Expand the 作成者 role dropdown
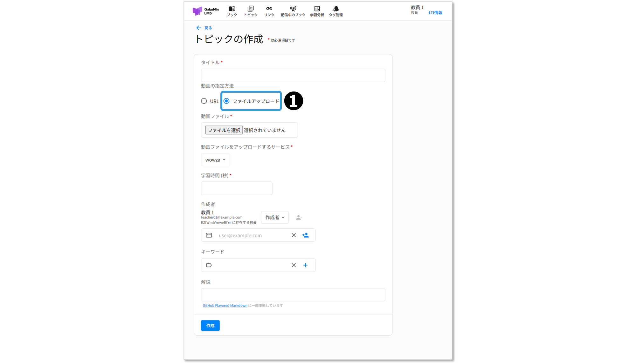 [x=275, y=218]
